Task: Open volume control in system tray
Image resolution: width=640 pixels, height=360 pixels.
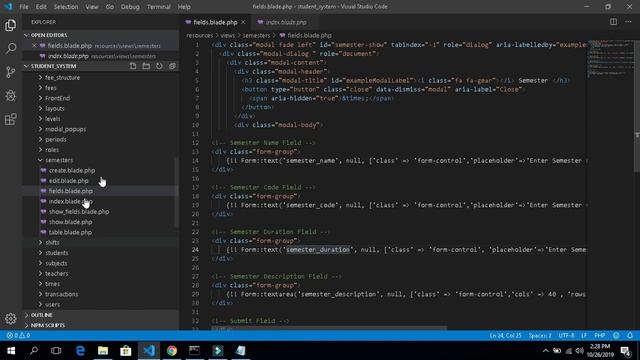Action: click(580, 351)
